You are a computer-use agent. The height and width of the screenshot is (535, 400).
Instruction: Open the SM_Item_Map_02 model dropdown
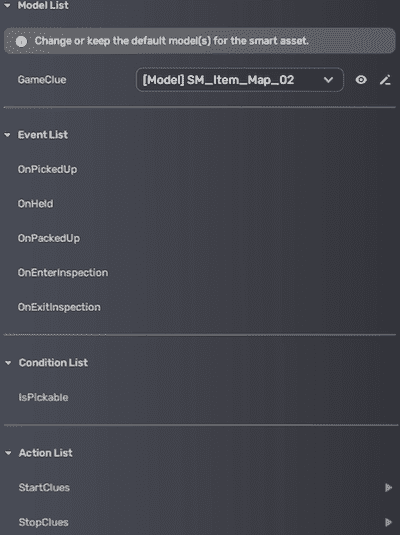point(240,80)
